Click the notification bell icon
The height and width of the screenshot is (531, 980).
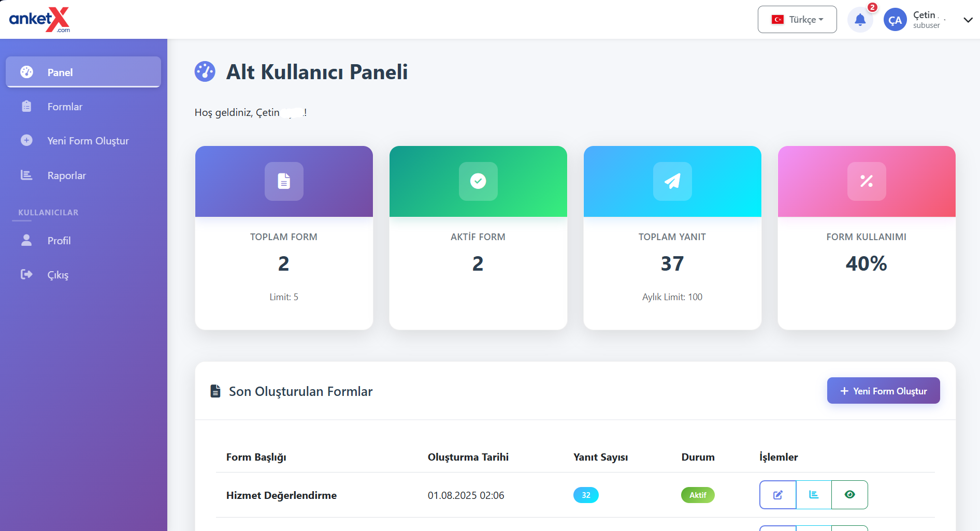coord(860,20)
